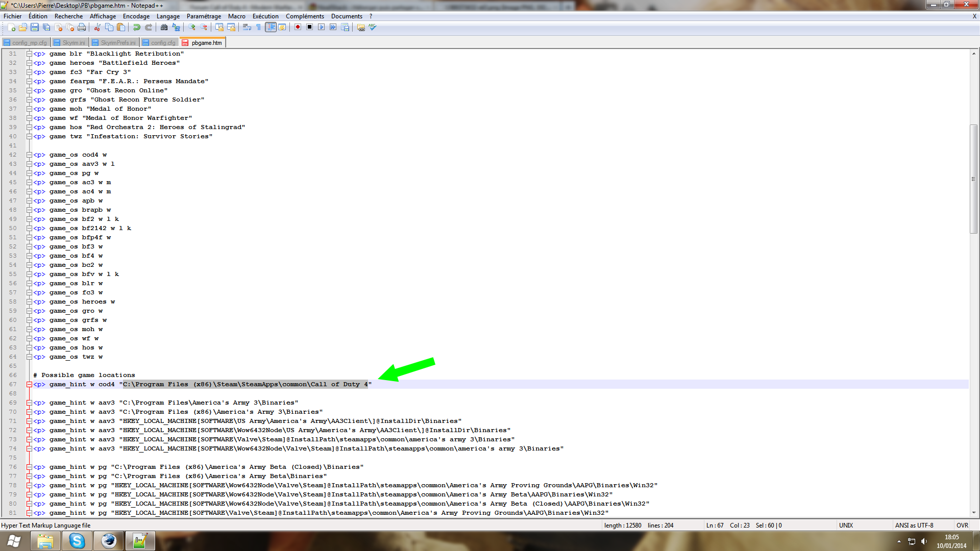Open the Macro menu
Image resolution: width=980 pixels, height=551 pixels.
click(x=237, y=16)
